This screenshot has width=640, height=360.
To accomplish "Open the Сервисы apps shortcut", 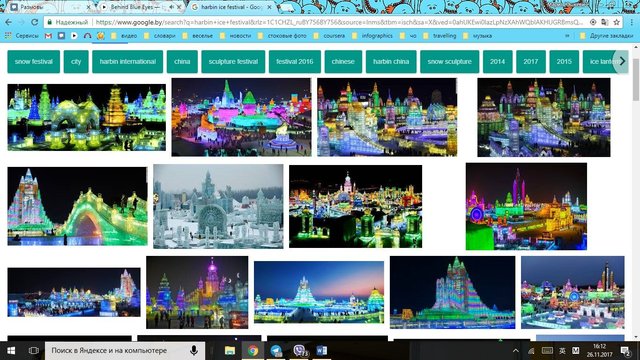I will (22, 36).
